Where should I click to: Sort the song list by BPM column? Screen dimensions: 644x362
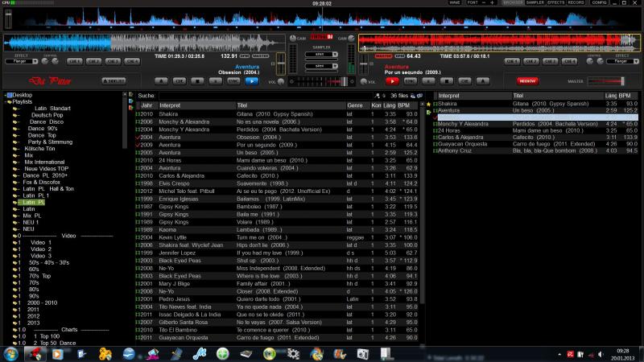(407, 105)
